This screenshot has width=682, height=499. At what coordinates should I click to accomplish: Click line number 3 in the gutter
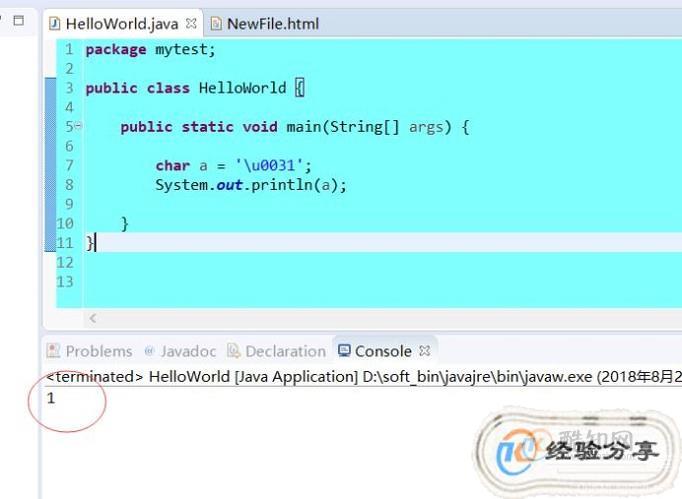tap(69, 88)
